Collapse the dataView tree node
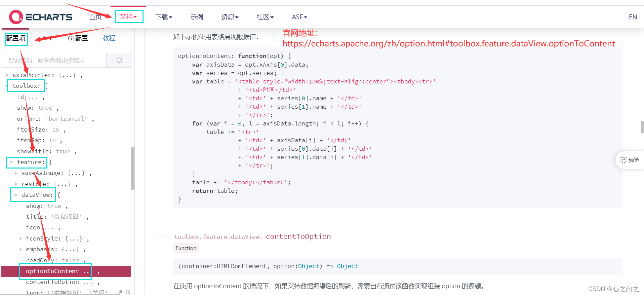 tap(16, 195)
